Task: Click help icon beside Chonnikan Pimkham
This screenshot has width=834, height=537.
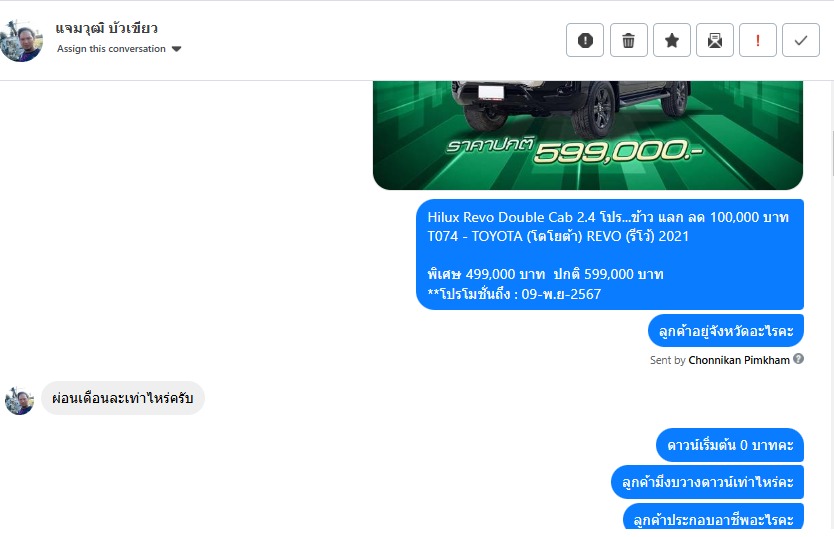Action: [798, 359]
